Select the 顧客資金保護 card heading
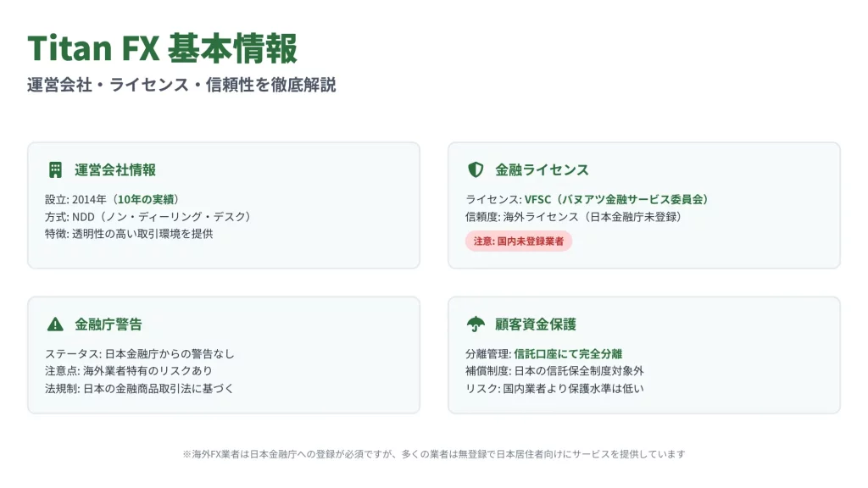 tap(536, 324)
